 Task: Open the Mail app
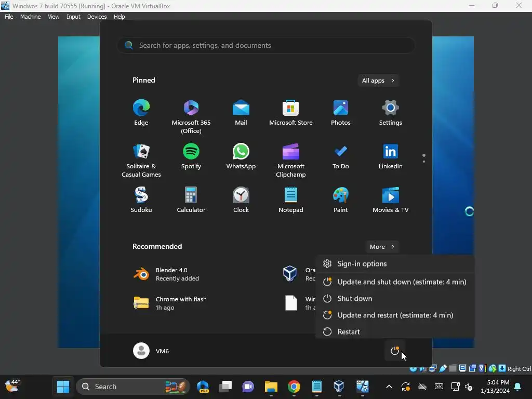pos(241,113)
